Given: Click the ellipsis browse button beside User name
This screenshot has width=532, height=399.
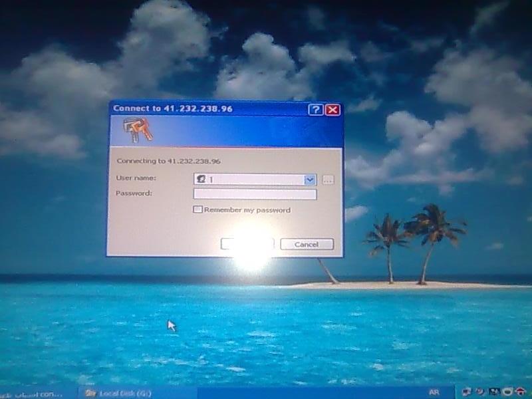Looking at the screenshot, I should 328,180.
